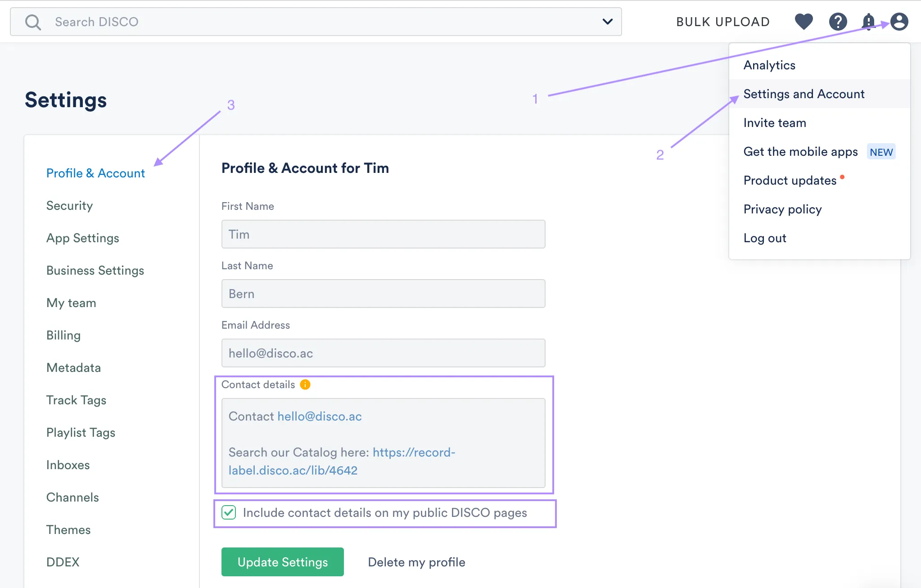Toggle Include contact details checkbox
This screenshot has height=588, width=921.
tap(229, 512)
